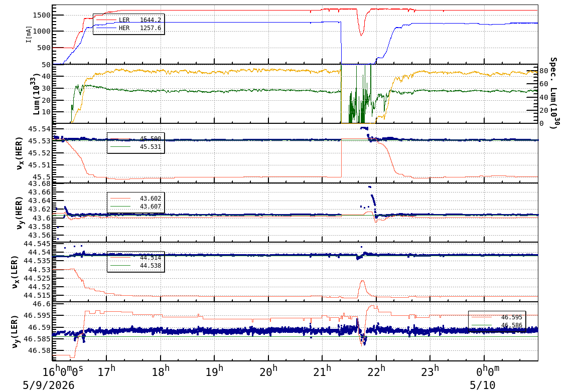Select the νx(HER) axis title
Image resolution: width=579 pixels, height=392 pixels.
coord(19,153)
